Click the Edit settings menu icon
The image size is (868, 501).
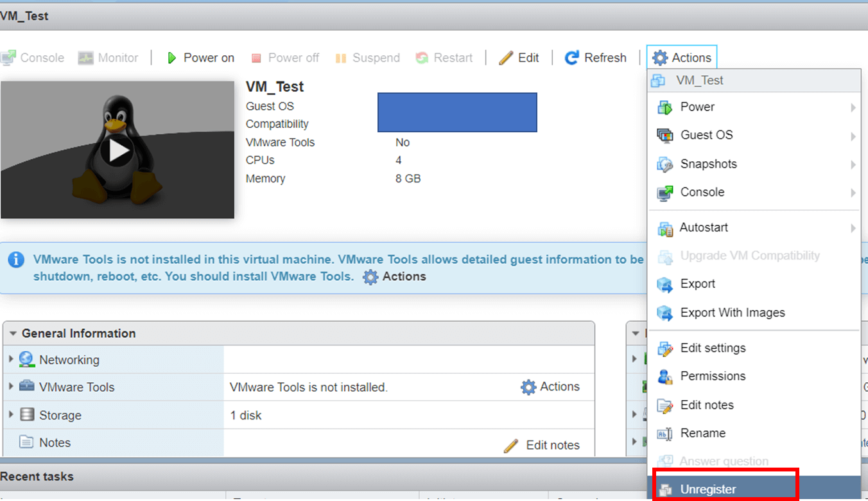tap(664, 349)
